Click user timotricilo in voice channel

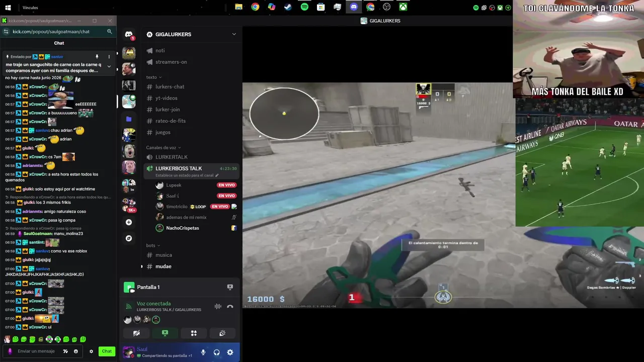(x=177, y=207)
